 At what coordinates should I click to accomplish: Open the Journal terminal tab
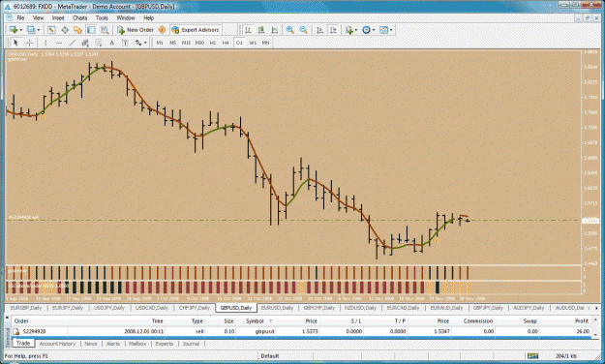click(x=191, y=344)
